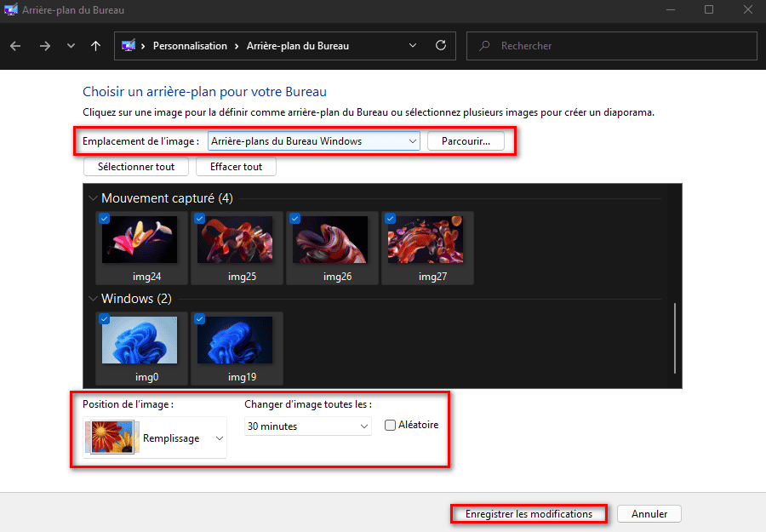Open Position de l'image Remplissage dropdown

(155, 438)
